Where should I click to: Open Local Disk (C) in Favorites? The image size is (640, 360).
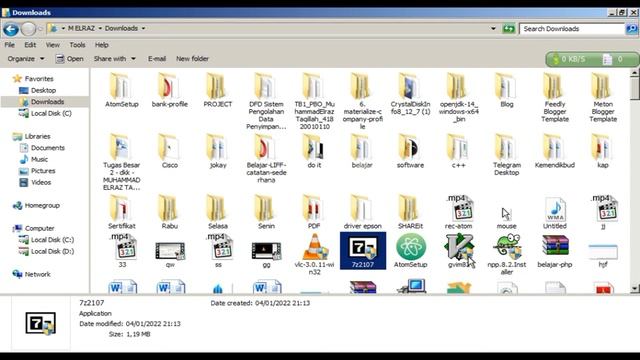click(45, 113)
